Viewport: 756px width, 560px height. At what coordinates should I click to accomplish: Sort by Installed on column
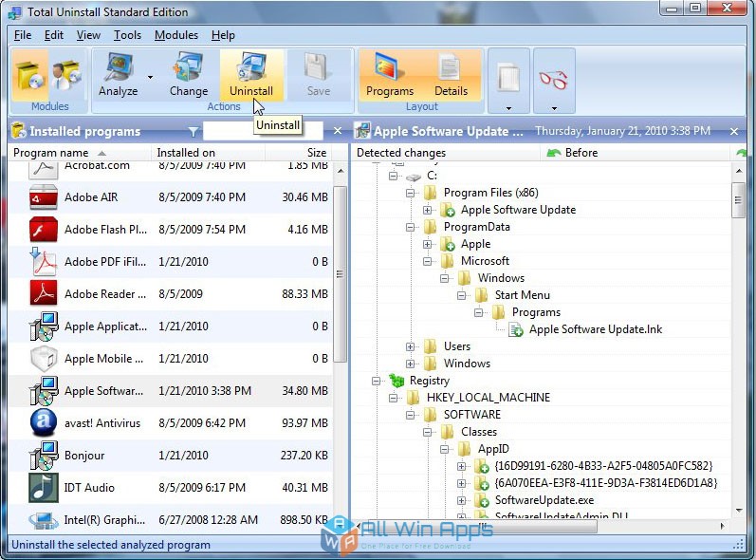coord(209,153)
